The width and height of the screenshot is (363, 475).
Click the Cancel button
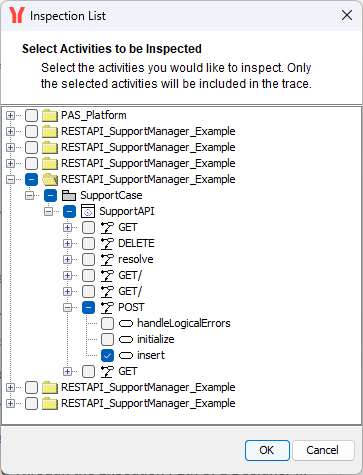pyautogui.click(x=323, y=450)
